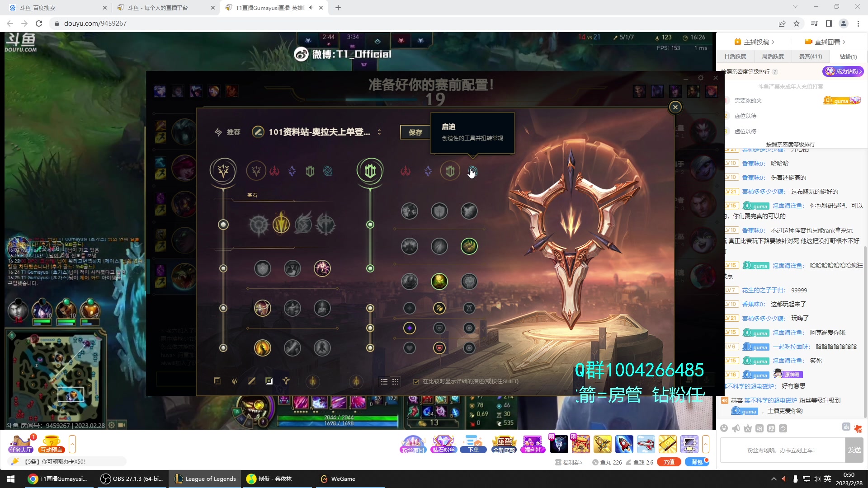Send the airplane gift
Viewport: 868px width, 488px height.
[646, 444]
